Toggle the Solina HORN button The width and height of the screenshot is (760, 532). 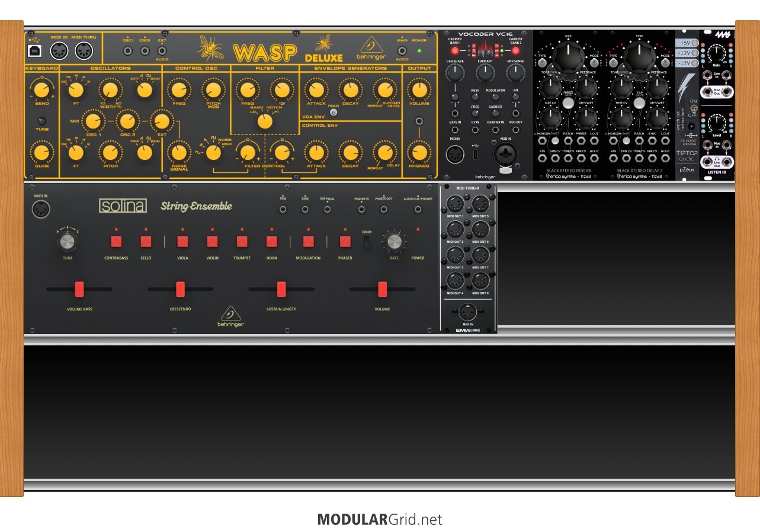tap(271, 242)
